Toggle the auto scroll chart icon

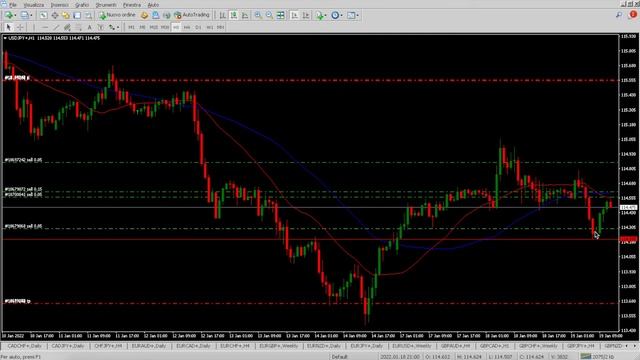click(294, 16)
